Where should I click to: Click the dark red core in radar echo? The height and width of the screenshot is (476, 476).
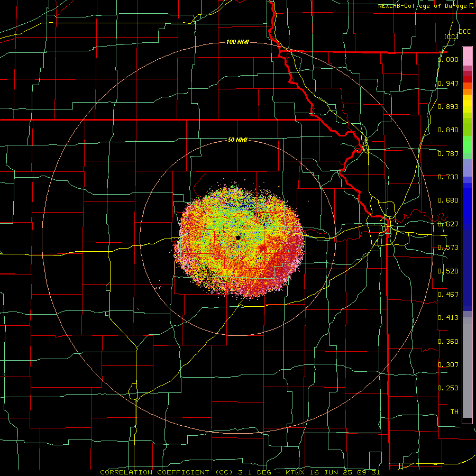click(x=262, y=249)
